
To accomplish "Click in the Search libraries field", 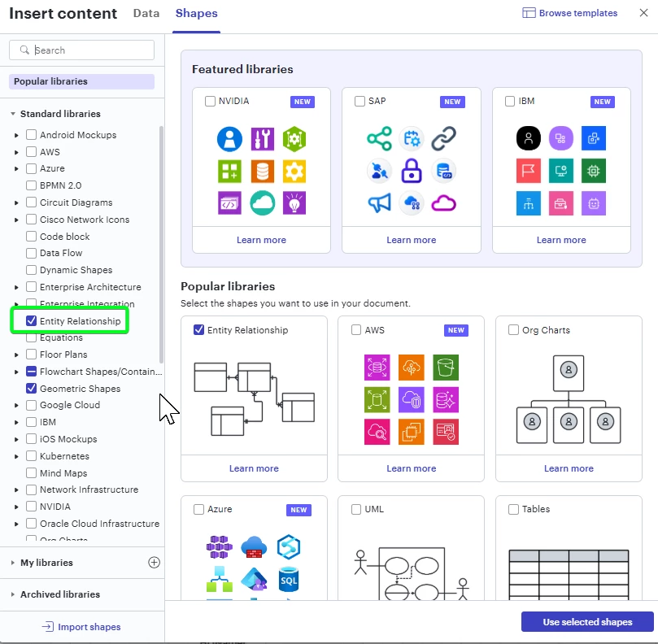I will pyautogui.click(x=82, y=50).
